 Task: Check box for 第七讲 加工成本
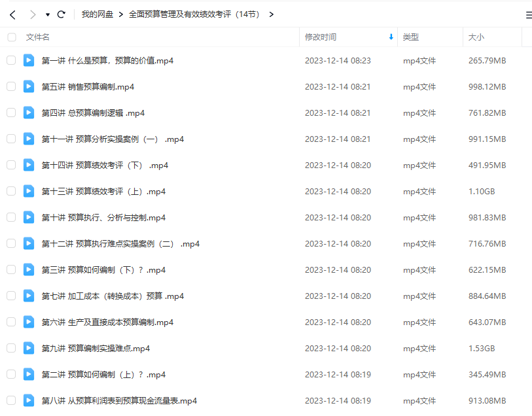tap(11, 296)
